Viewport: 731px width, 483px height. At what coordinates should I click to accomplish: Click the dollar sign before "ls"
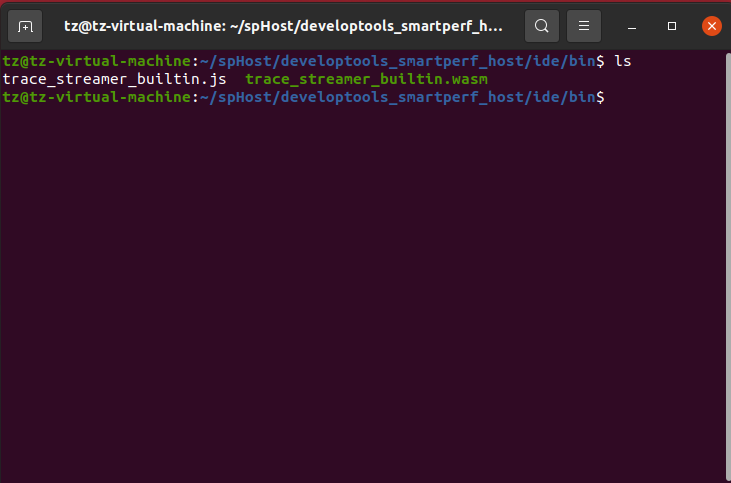point(601,61)
